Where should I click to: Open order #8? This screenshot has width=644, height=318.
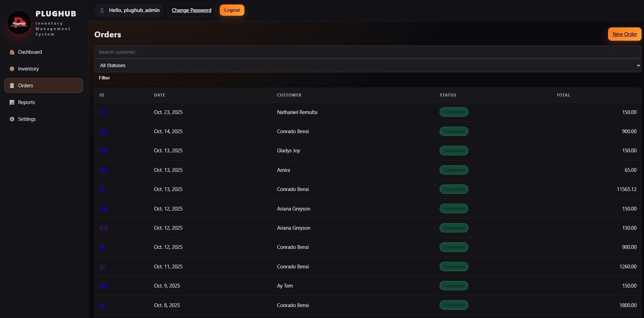pyautogui.click(x=102, y=247)
